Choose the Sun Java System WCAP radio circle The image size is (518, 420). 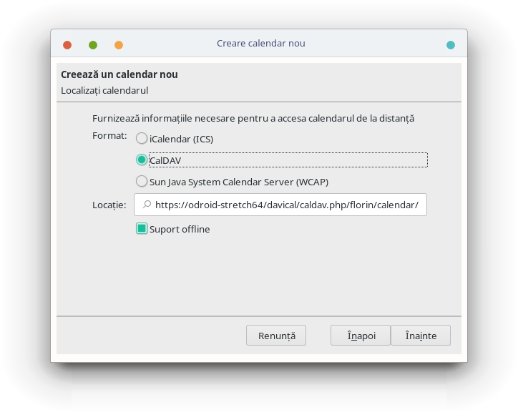142,181
